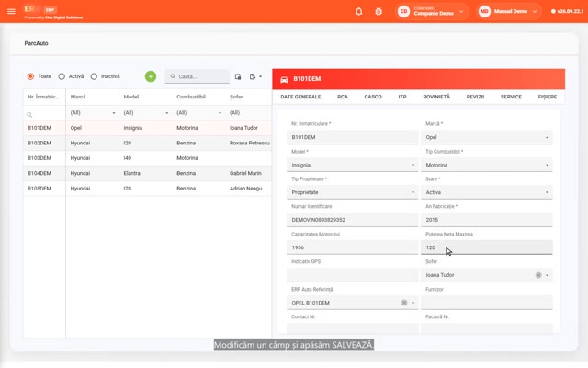
Task: Open the export options dropdown arrow
Action: click(261, 76)
